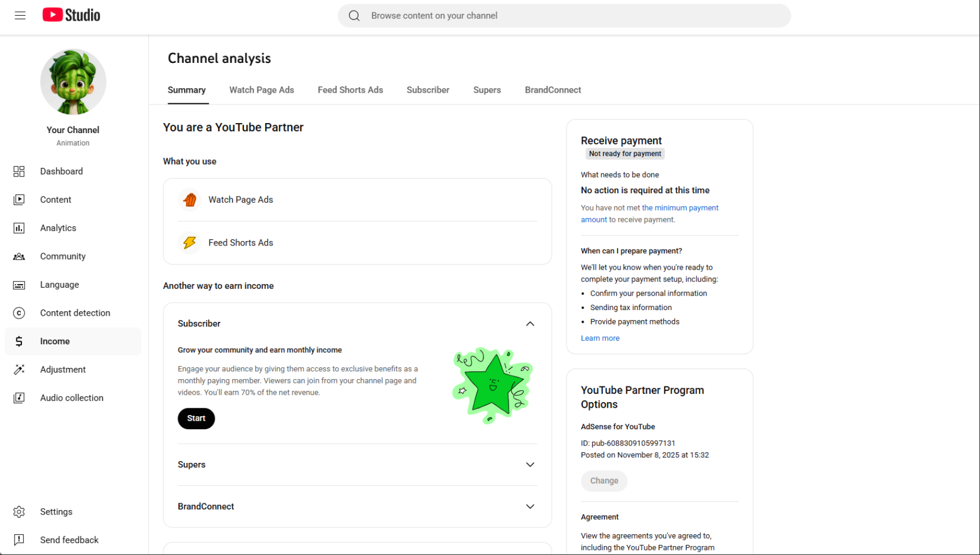Image resolution: width=980 pixels, height=555 pixels.
Task: Collapse the Subscriber section chevron
Action: pos(530,324)
